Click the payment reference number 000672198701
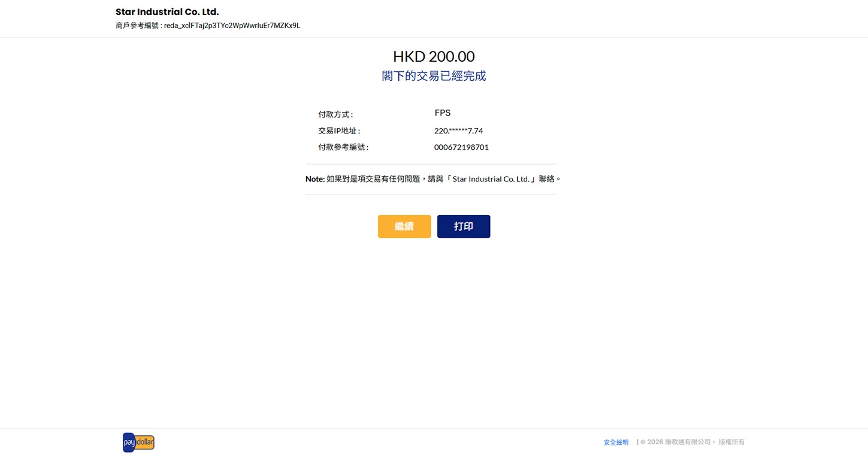Viewport: 868px width, 455px height. 461,147
